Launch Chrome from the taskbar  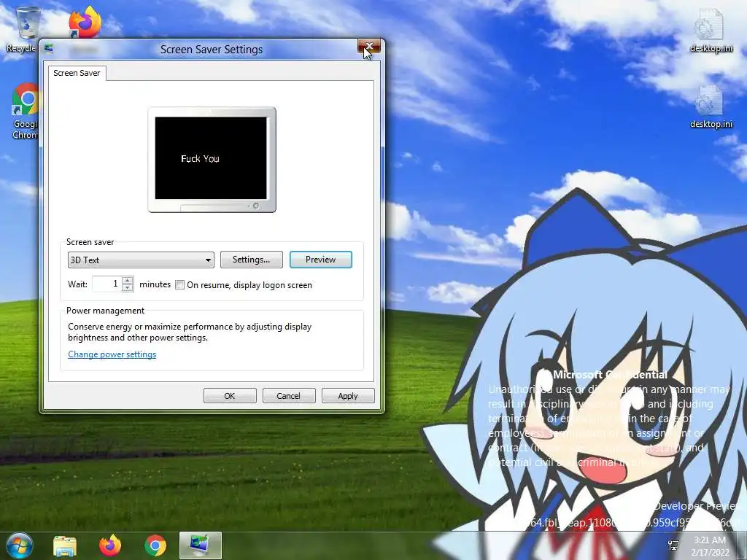tap(155, 545)
